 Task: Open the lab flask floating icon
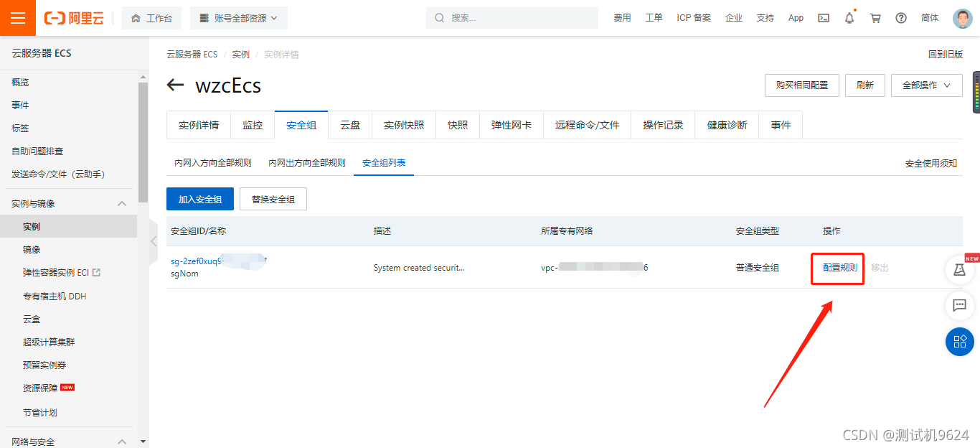(959, 269)
